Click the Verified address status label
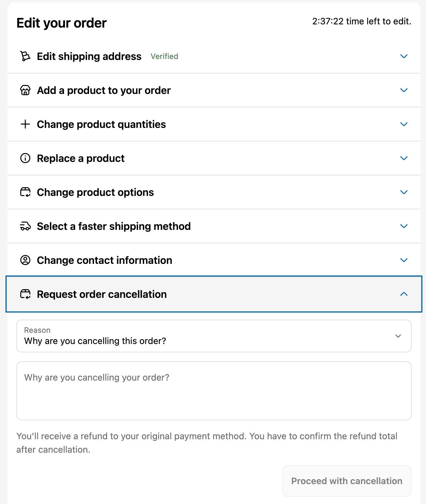Viewport: 426px width, 504px height. pos(164,56)
